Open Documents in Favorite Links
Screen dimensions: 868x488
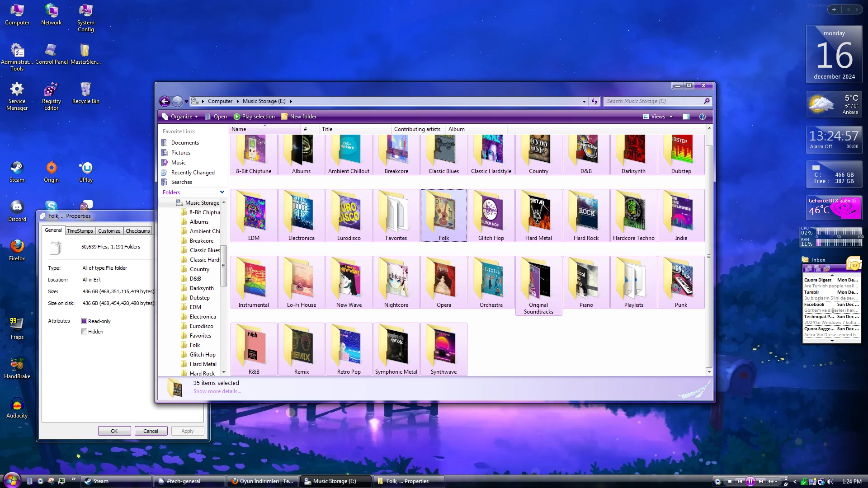click(185, 143)
